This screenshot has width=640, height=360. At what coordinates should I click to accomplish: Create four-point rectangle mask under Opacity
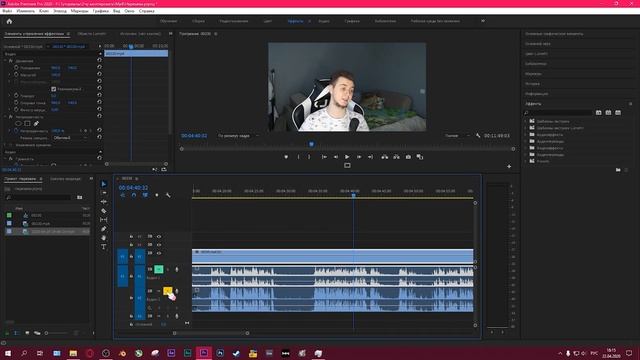27,123
